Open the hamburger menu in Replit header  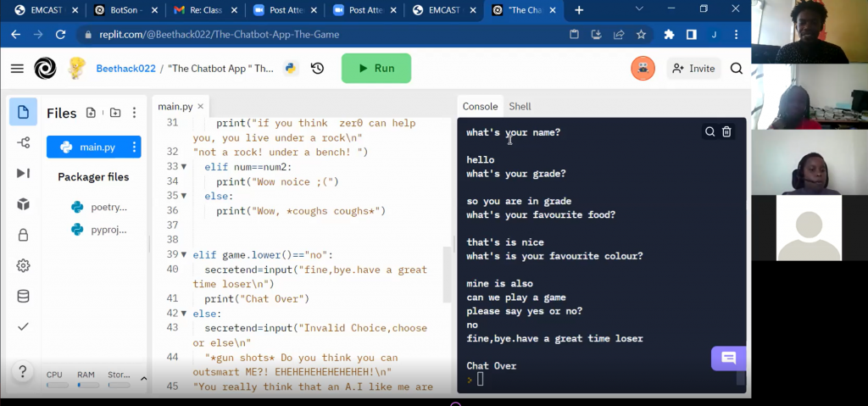click(x=17, y=69)
